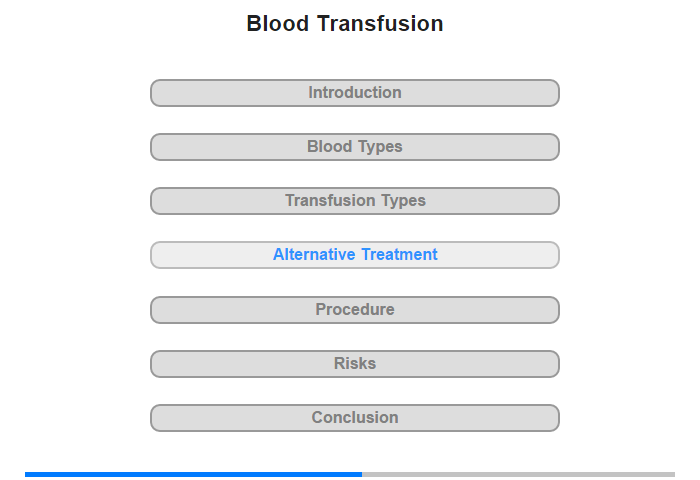
Task: Choose Conclusion, the last menu entry
Action: pyautogui.click(x=354, y=418)
